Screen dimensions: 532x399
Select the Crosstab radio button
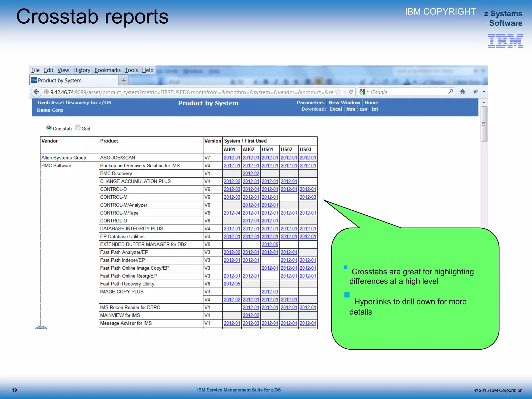pos(49,128)
